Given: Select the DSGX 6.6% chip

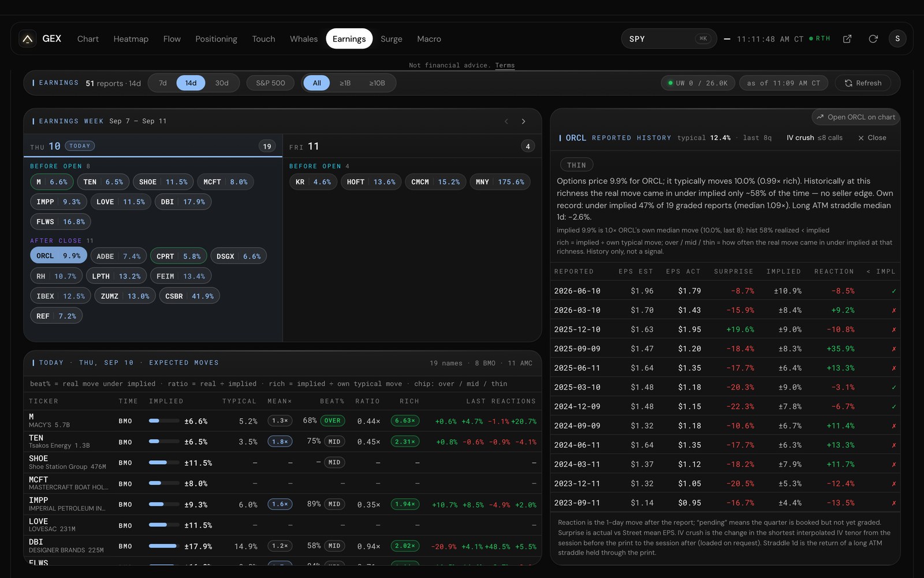Looking at the screenshot, I should (239, 256).
